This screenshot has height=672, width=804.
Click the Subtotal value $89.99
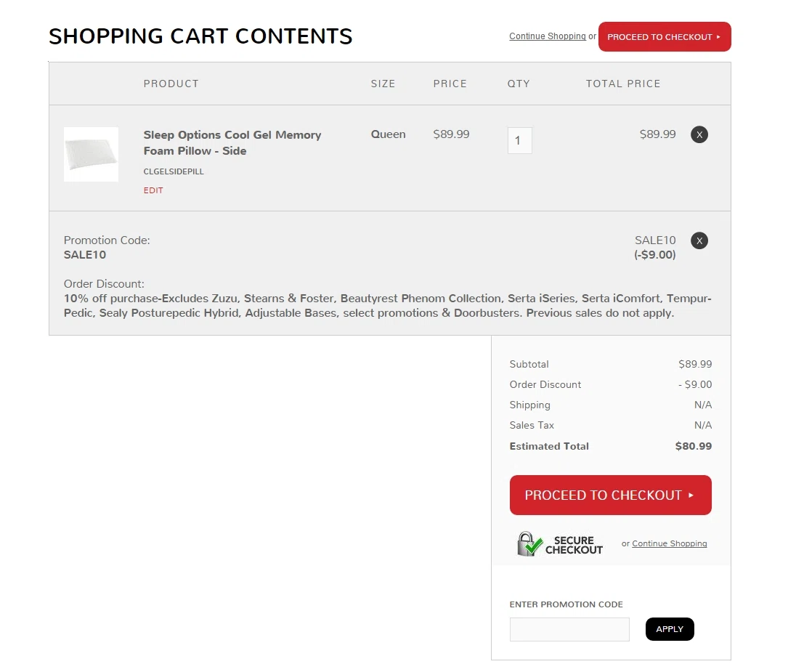695,364
